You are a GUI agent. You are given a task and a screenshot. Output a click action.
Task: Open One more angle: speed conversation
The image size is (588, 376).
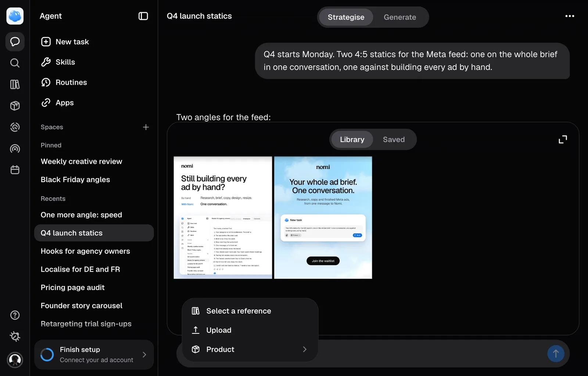(x=94, y=215)
